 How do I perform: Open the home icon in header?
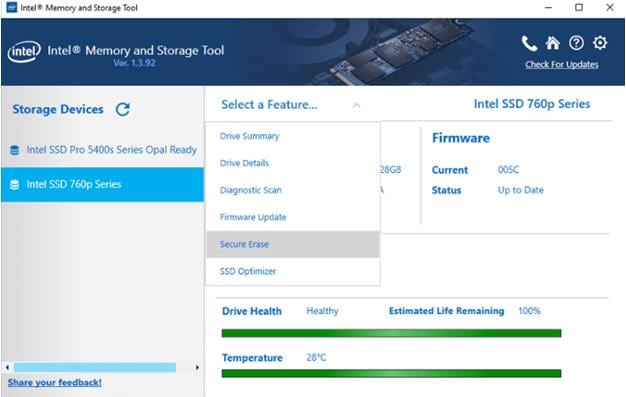coord(553,43)
